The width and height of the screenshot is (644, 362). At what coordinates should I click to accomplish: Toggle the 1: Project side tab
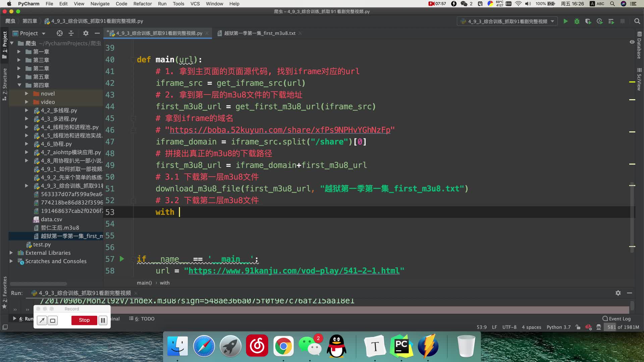click(5, 45)
